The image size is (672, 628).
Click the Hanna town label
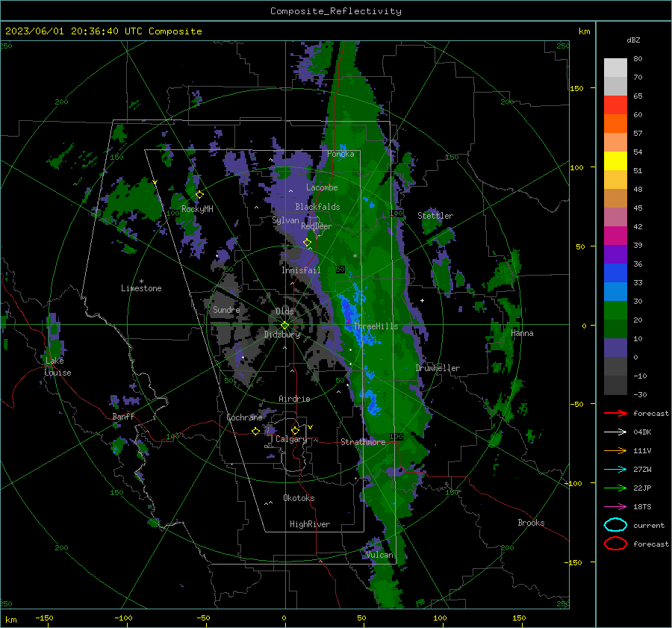pos(522,333)
